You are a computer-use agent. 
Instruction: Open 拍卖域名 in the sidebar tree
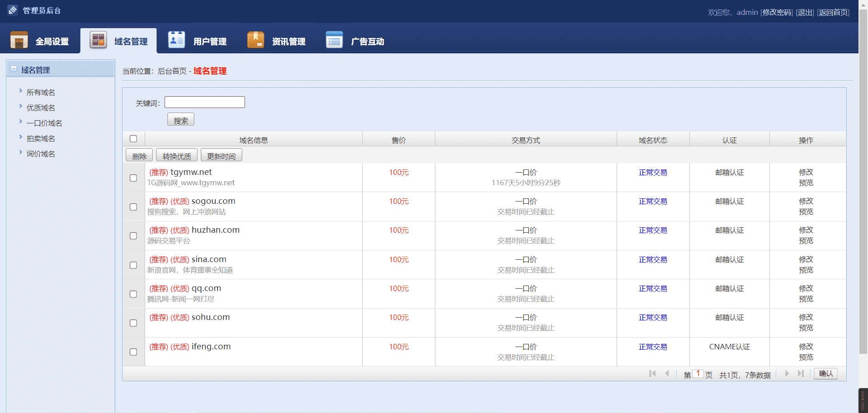pyautogui.click(x=41, y=139)
